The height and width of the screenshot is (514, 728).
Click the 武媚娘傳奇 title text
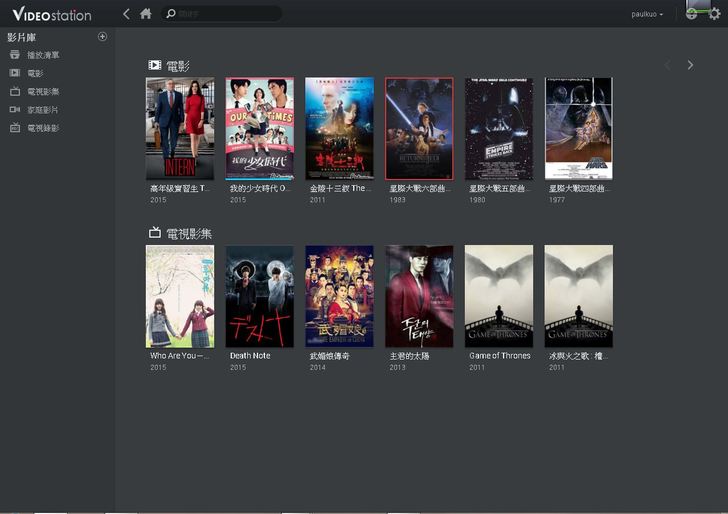[329, 356]
